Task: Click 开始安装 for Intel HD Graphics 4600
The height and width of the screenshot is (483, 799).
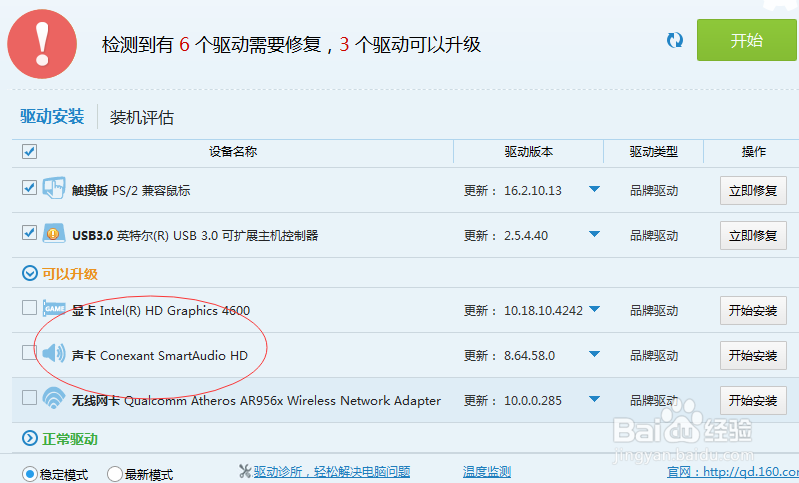Action: (x=753, y=310)
